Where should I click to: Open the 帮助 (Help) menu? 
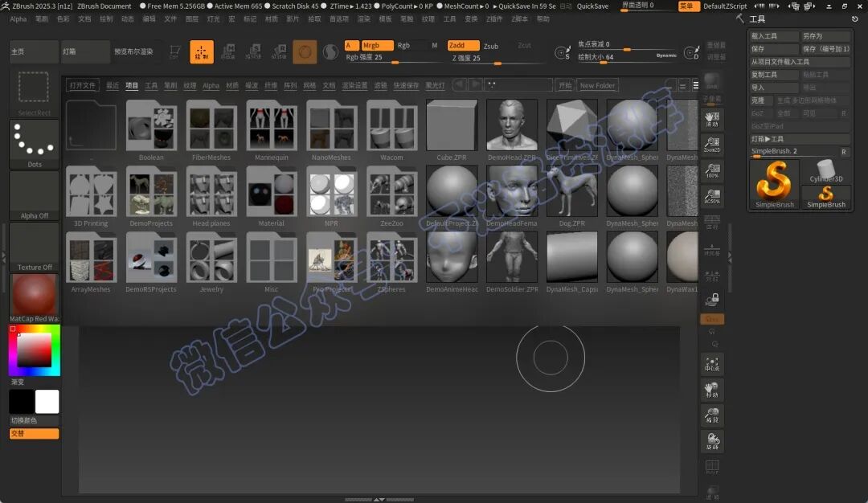pyautogui.click(x=543, y=18)
